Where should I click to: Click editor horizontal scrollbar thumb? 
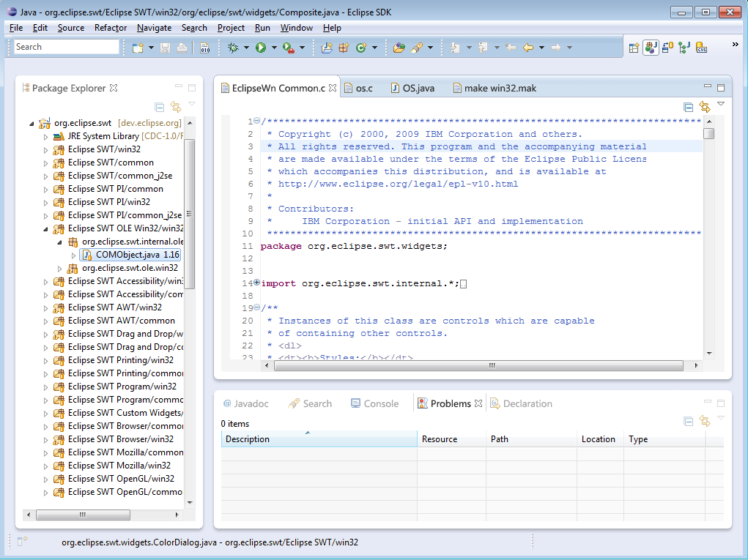coord(478,365)
